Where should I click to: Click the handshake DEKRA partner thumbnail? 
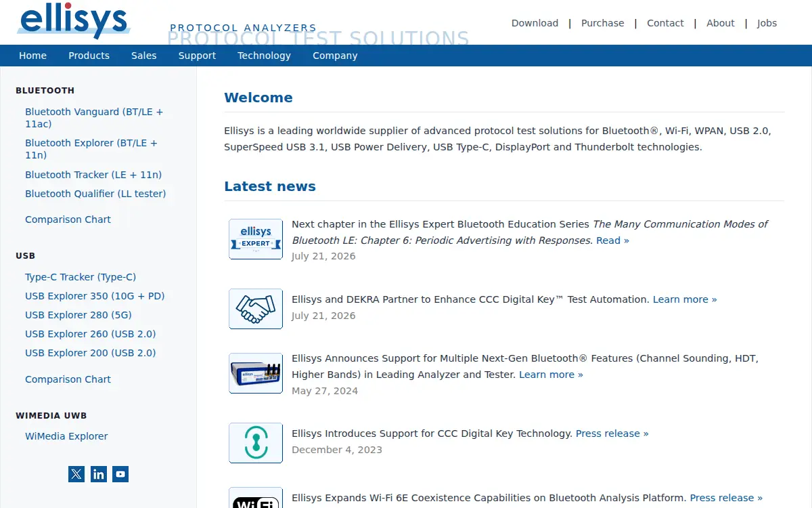tap(256, 309)
